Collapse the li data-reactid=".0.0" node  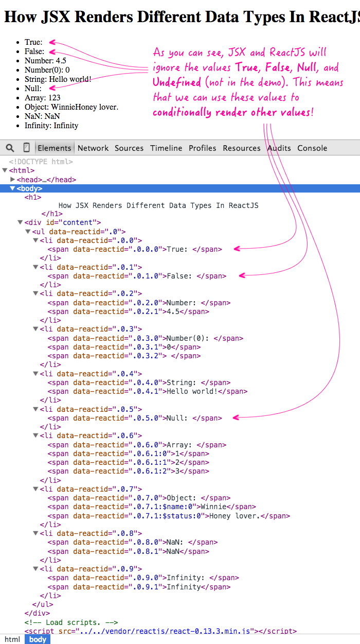click(x=35, y=240)
